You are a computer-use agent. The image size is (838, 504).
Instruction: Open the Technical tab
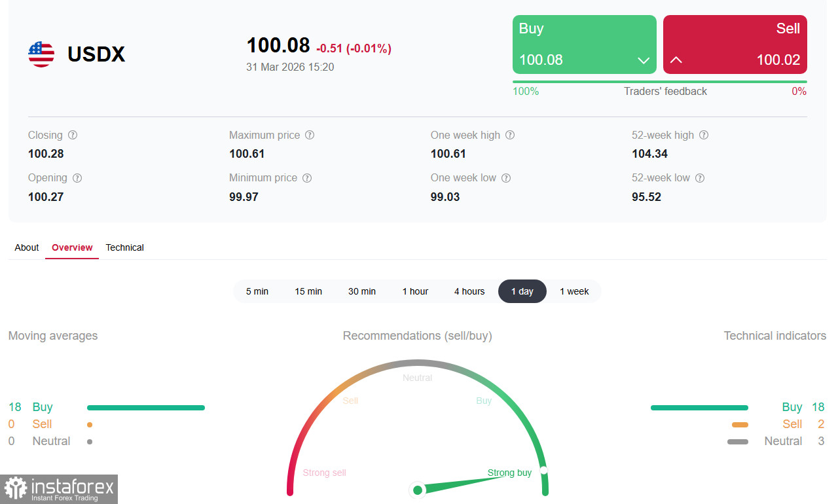pyautogui.click(x=124, y=247)
